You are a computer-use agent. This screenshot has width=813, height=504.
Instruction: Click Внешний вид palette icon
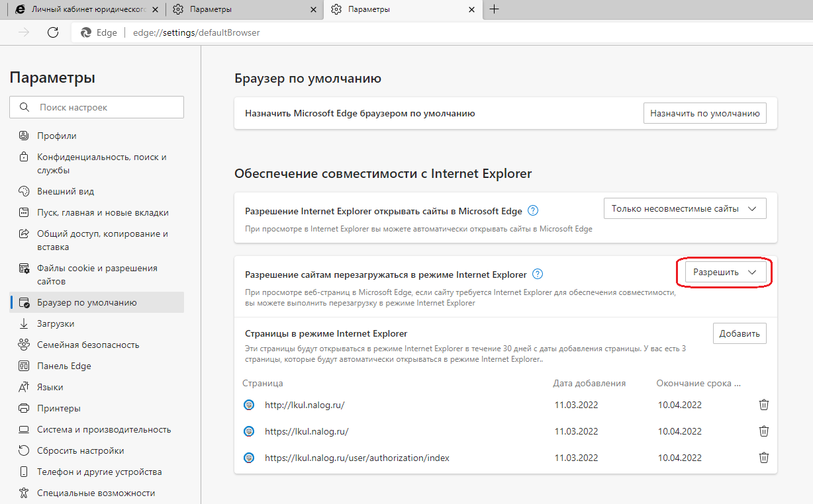tap(24, 191)
